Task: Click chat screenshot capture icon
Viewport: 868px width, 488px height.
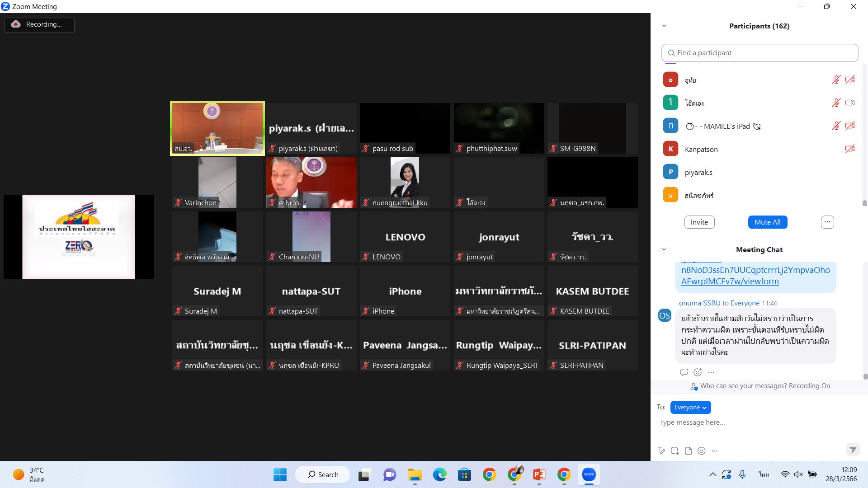Action: pyautogui.click(x=675, y=451)
